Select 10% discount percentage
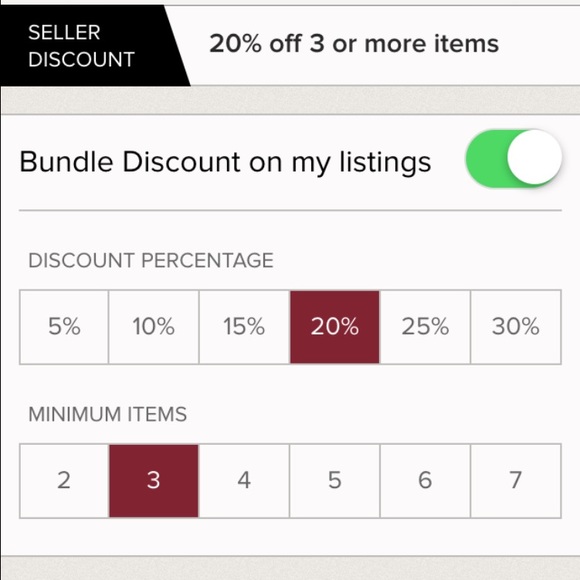Image resolution: width=580 pixels, height=580 pixels. point(154,327)
